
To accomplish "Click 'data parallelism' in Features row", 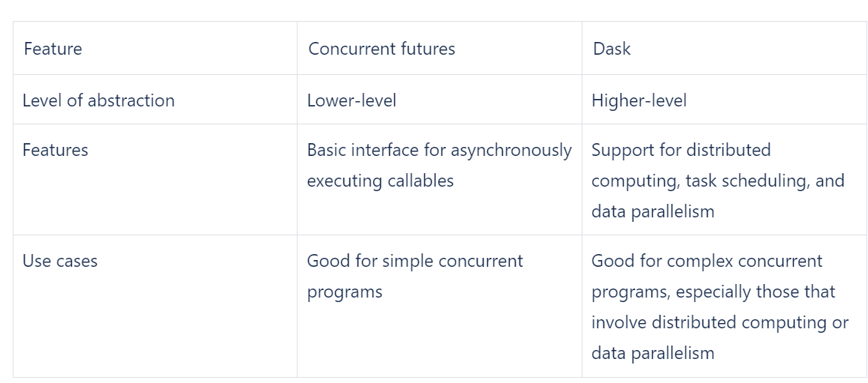I will pos(652,211).
